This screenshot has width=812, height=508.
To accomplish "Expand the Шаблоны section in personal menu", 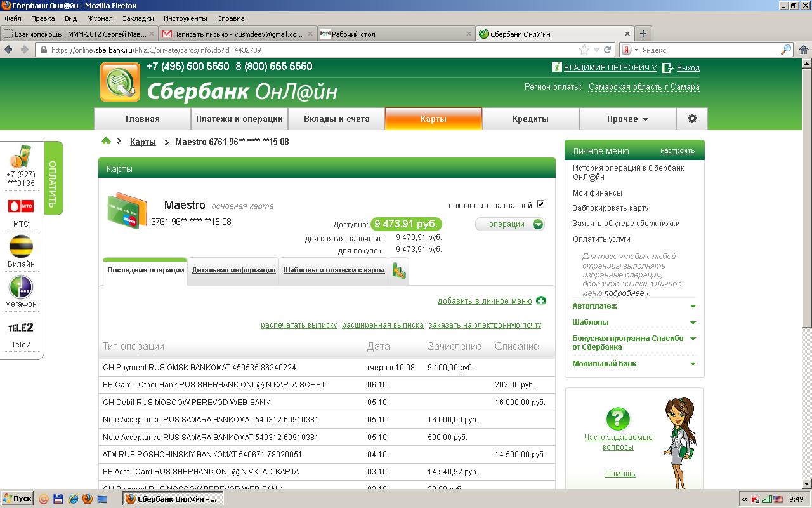I will (634, 322).
